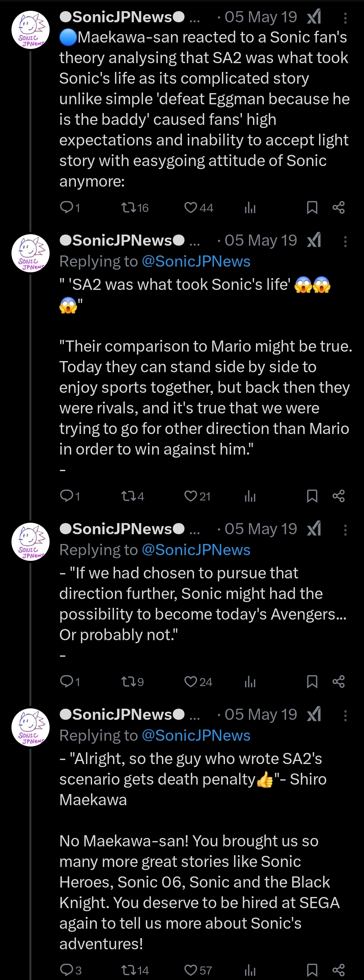
Task: Like the Mario comparison tweet with 21 likes
Action: (x=191, y=496)
